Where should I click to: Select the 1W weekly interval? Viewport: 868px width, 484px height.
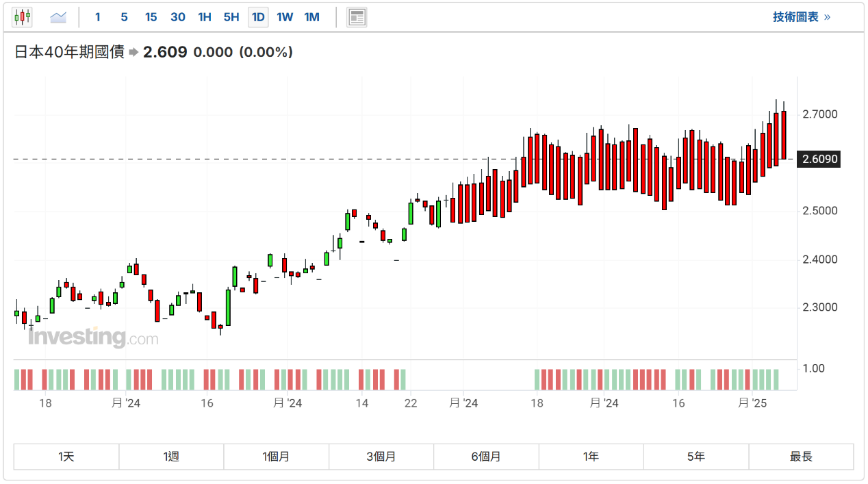[x=285, y=17]
